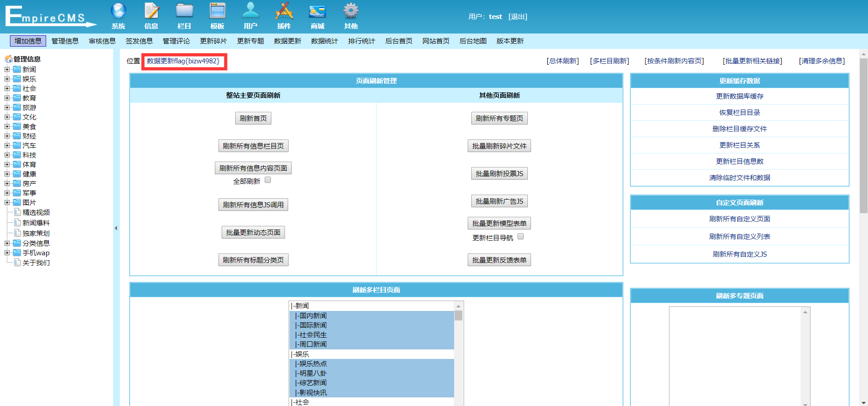Expand the 科技 tree node
Viewport: 868px width, 406px height.
7,155
